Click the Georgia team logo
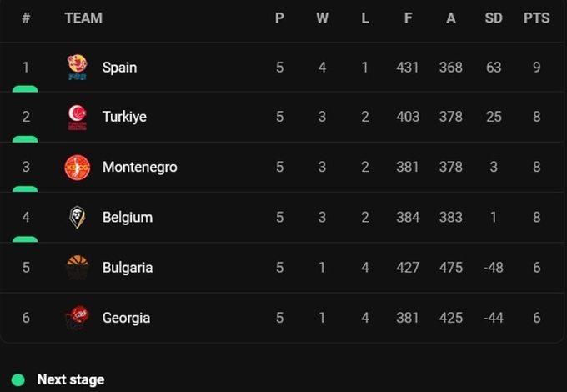Screen dimensions: 567x392 click(78, 318)
